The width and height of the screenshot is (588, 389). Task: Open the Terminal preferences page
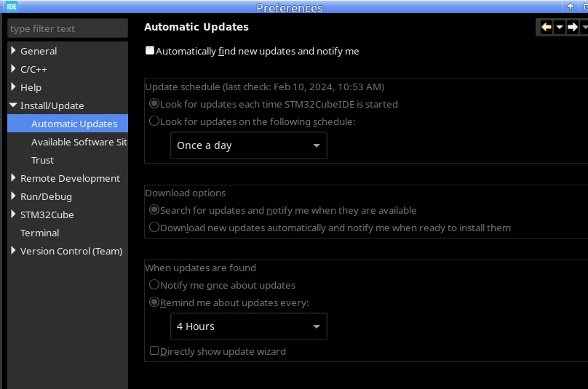point(40,233)
